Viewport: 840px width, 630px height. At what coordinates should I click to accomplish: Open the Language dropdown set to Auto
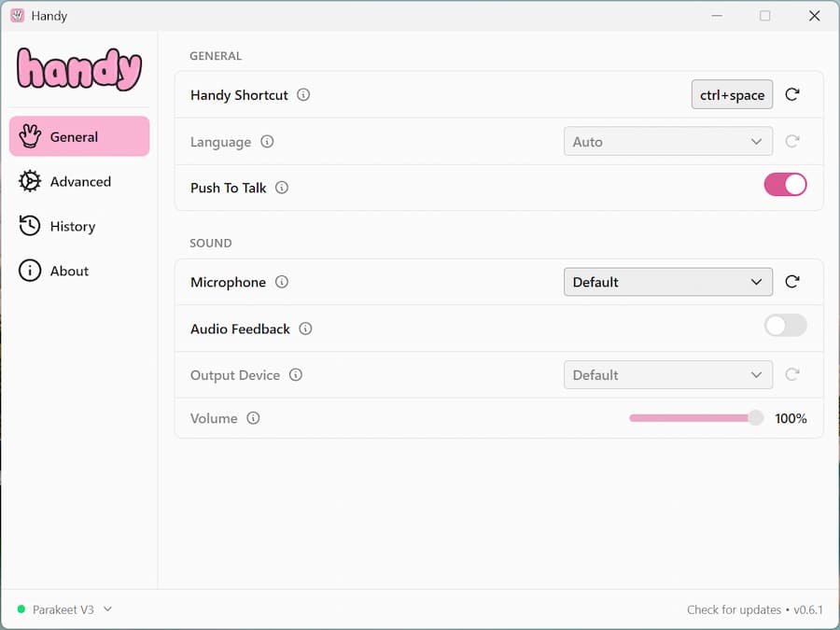tap(667, 142)
